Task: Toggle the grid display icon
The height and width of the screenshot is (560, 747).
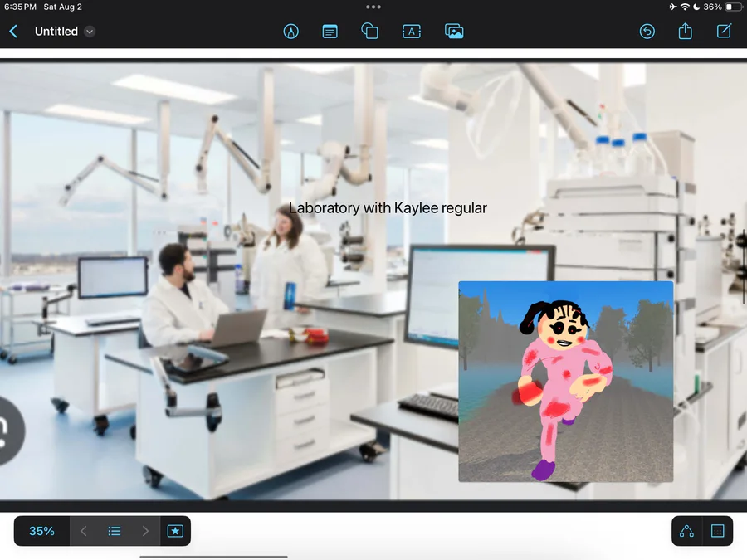Action: (x=717, y=531)
